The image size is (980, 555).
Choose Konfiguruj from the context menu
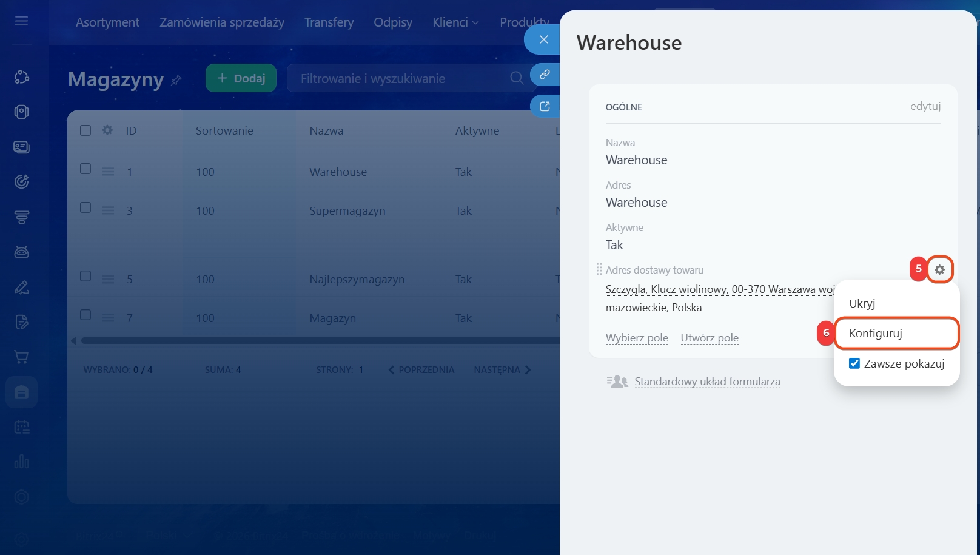[x=876, y=333]
